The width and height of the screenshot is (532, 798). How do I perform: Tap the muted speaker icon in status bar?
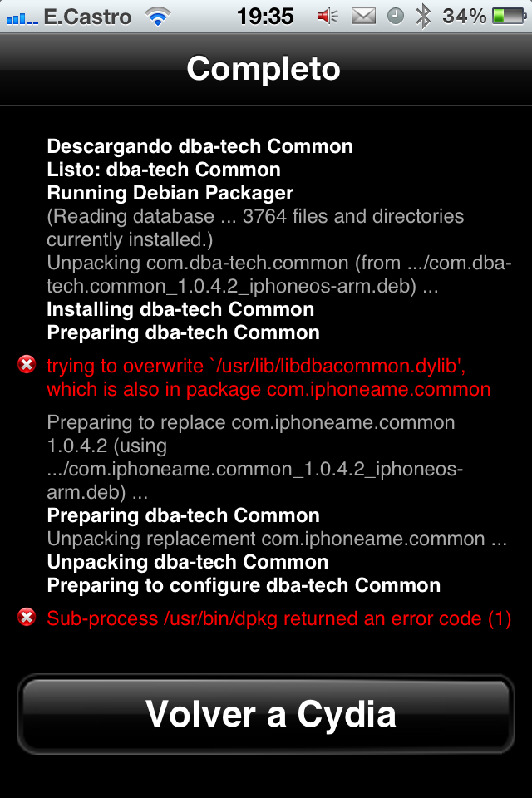point(328,17)
